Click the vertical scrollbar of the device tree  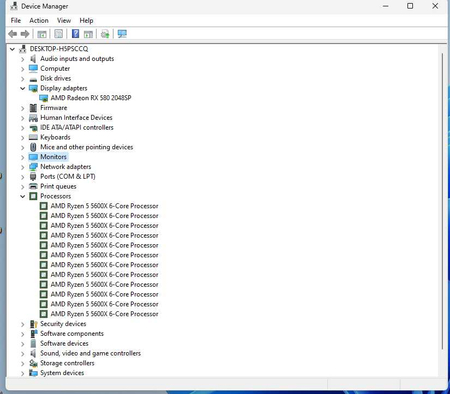pyautogui.click(x=442, y=201)
